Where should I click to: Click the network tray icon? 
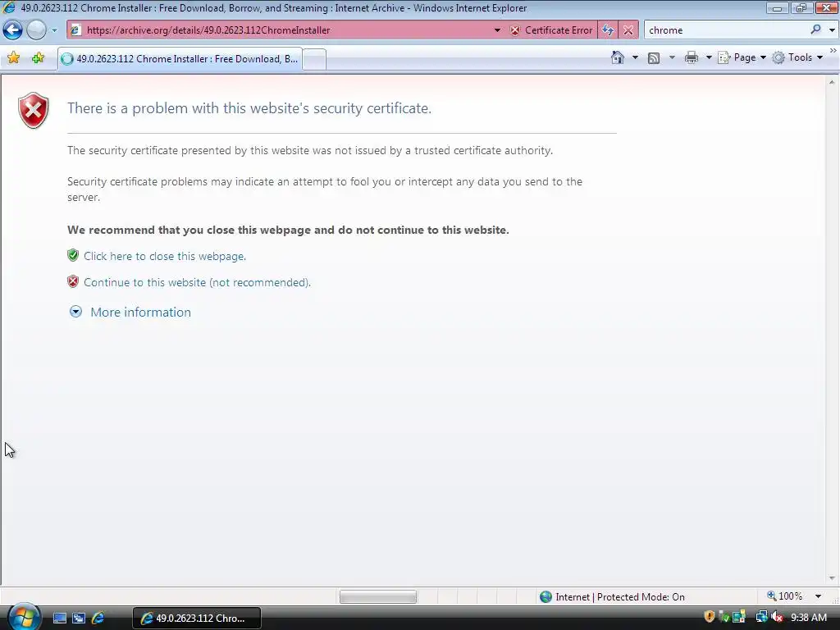[761, 617]
